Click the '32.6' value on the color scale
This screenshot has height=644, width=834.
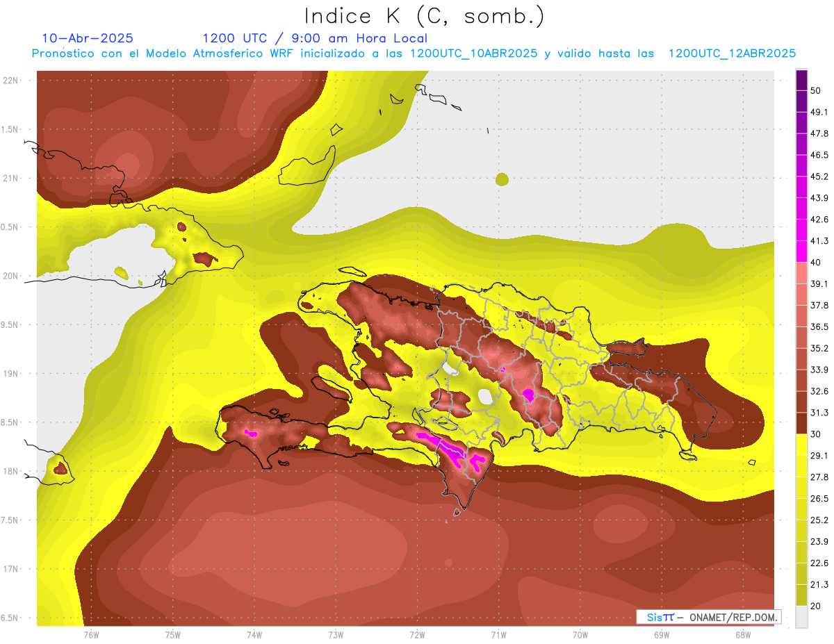pyautogui.click(x=819, y=391)
